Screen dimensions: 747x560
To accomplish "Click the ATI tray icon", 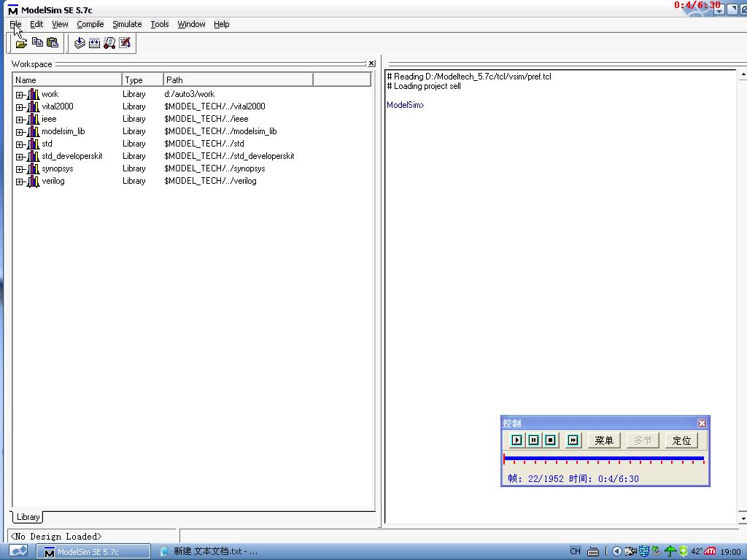I will tap(710, 551).
